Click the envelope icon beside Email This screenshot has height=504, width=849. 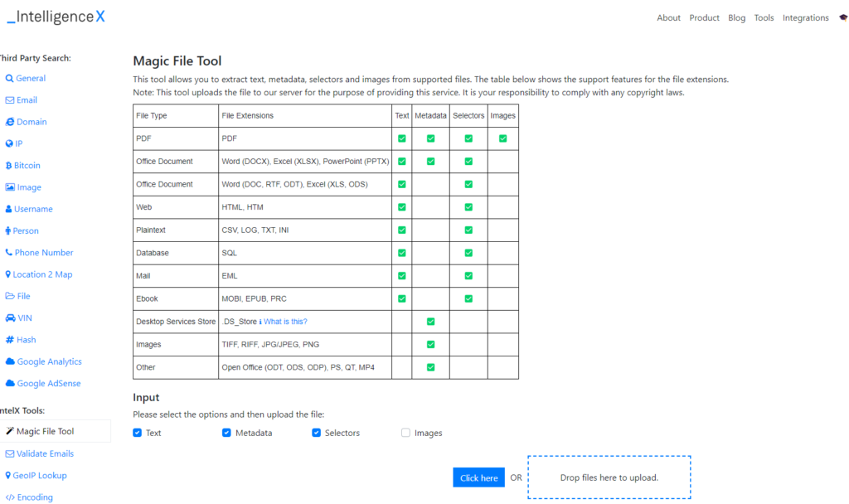pos(10,100)
